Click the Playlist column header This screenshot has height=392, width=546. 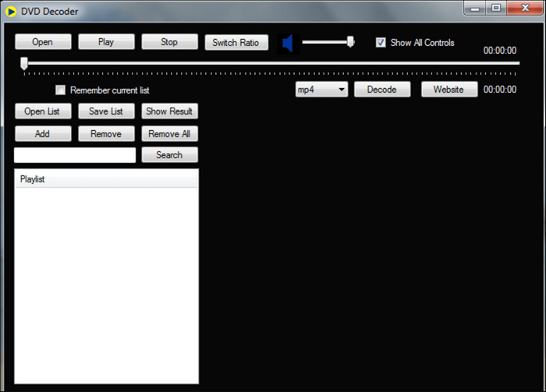coord(106,179)
